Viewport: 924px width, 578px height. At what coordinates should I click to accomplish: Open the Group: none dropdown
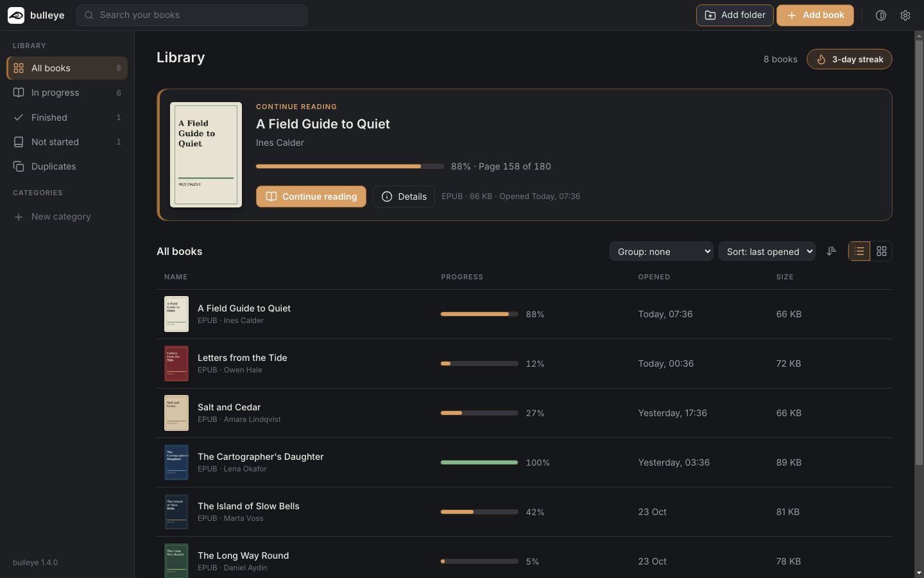[x=661, y=251]
